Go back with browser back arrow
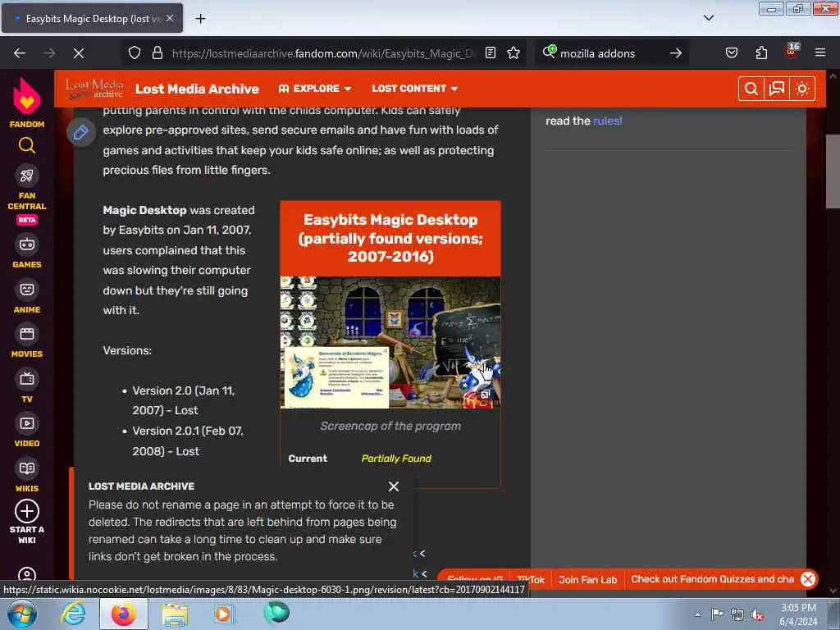Viewport: 840px width, 630px height. tap(20, 53)
